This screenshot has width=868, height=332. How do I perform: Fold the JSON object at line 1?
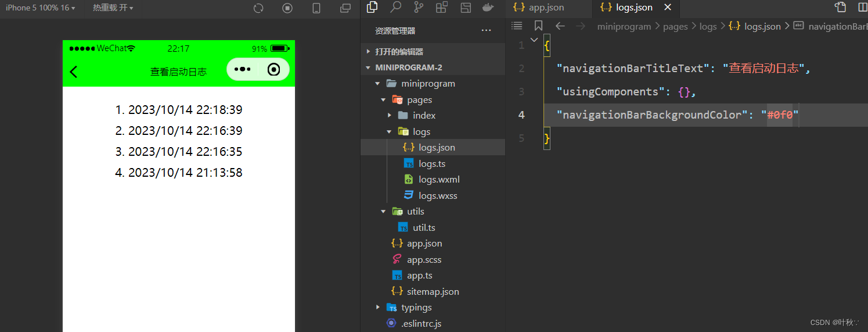pos(535,40)
